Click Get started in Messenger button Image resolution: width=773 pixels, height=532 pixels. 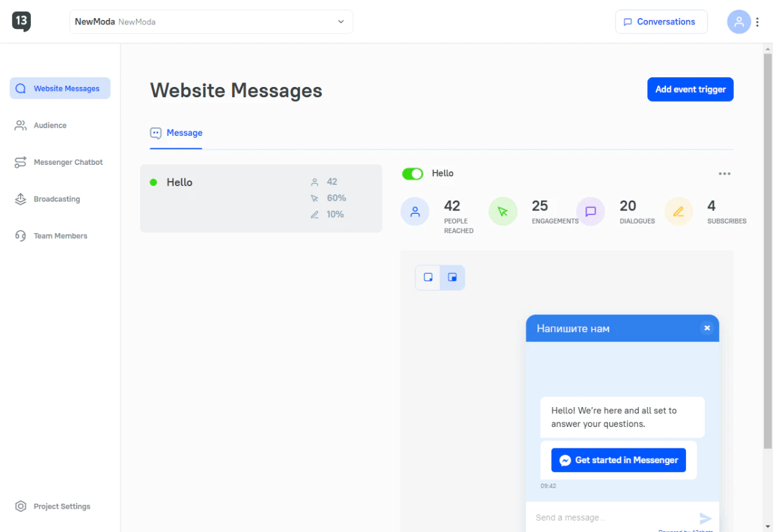coord(618,461)
